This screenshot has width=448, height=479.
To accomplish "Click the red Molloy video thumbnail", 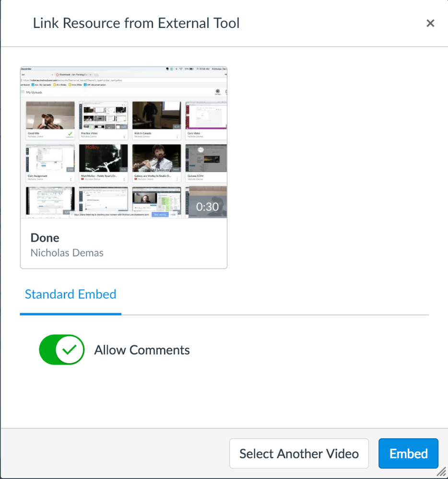I will click(104, 158).
